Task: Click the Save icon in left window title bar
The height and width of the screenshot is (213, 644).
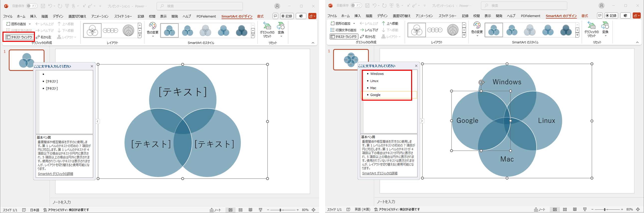Action: [43, 6]
